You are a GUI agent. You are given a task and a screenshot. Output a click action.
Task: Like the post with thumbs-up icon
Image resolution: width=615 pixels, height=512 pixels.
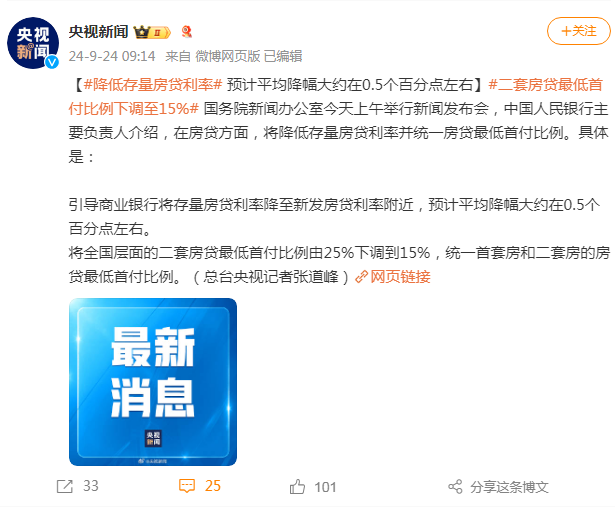point(297,487)
